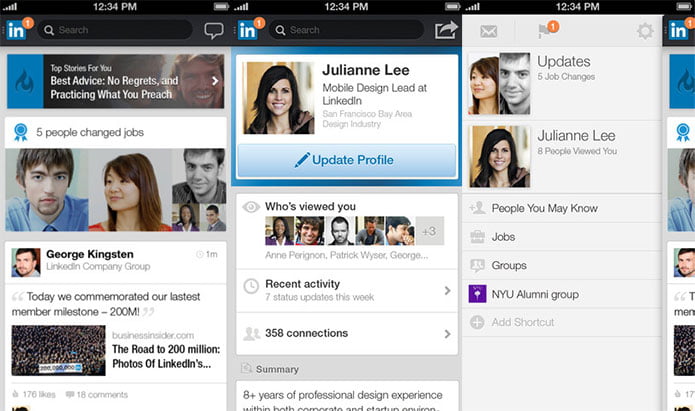Tap people icon beside 358 connections

tap(251, 333)
